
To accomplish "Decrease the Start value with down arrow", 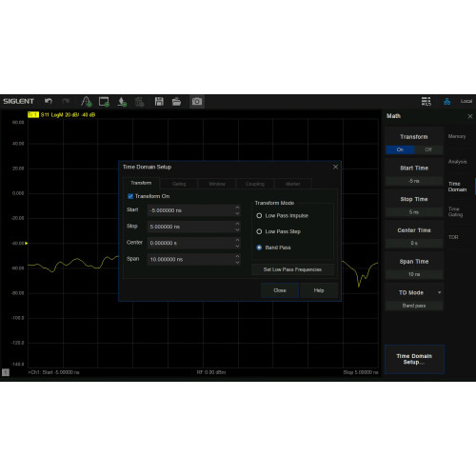I will pyautogui.click(x=237, y=213).
